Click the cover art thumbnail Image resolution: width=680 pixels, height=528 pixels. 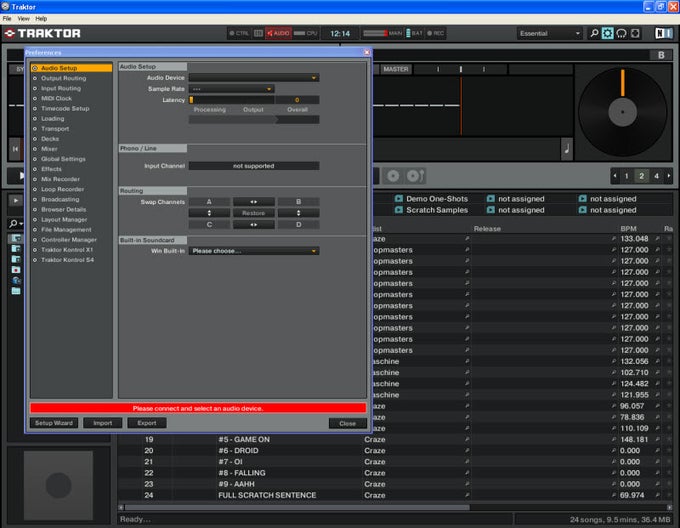point(58,485)
